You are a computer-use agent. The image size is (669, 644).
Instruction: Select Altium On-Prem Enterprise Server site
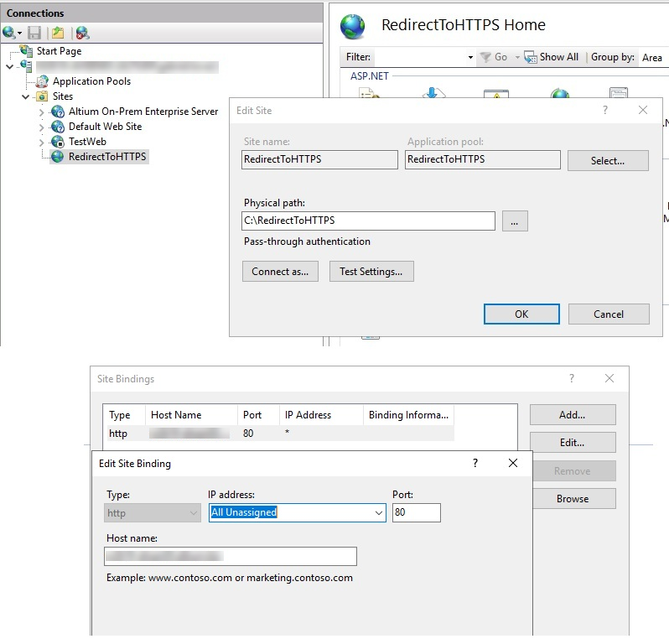[x=143, y=112]
